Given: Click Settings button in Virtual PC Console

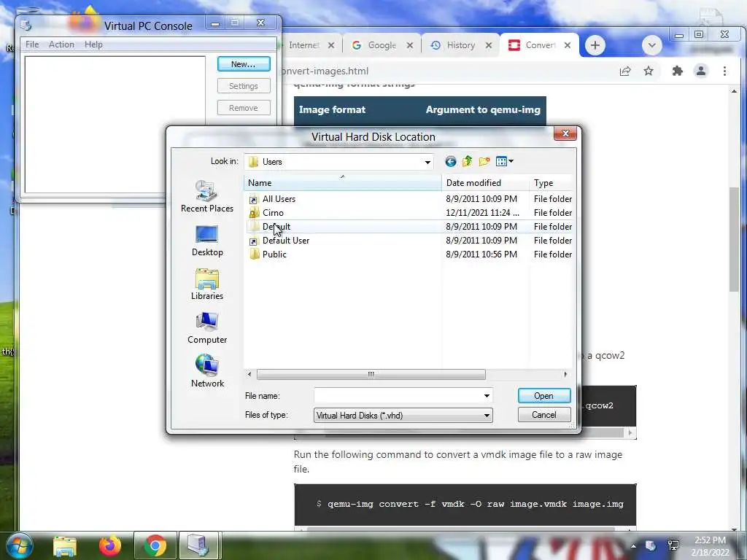Looking at the screenshot, I should (x=244, y=86).
